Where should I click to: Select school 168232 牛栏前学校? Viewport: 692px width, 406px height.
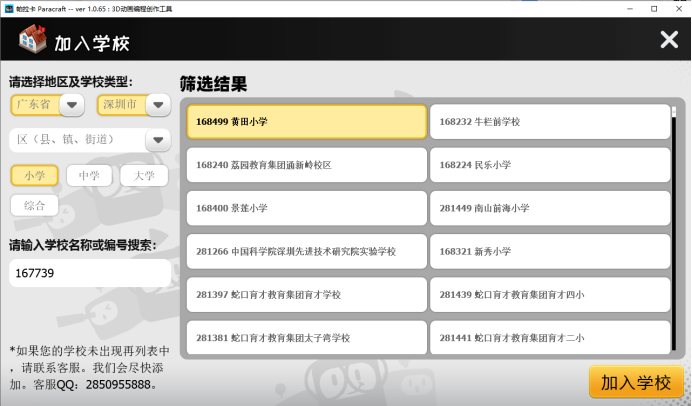point(549,122)
